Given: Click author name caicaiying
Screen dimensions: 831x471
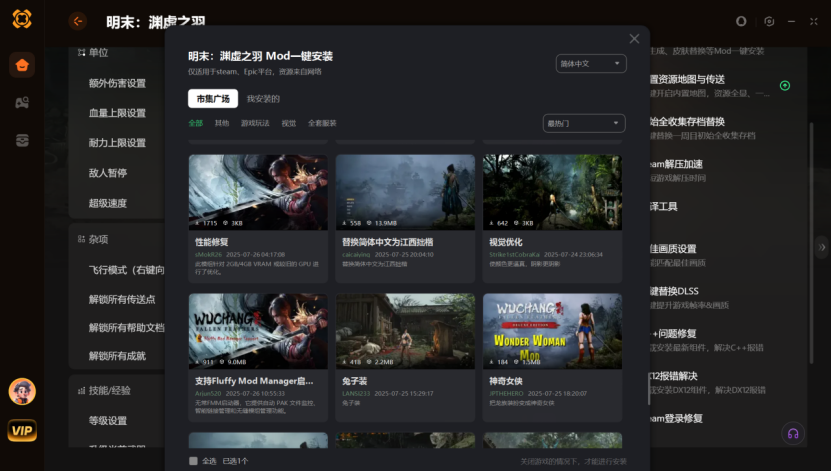Looking at the screenshot, I should pos(356,255).
